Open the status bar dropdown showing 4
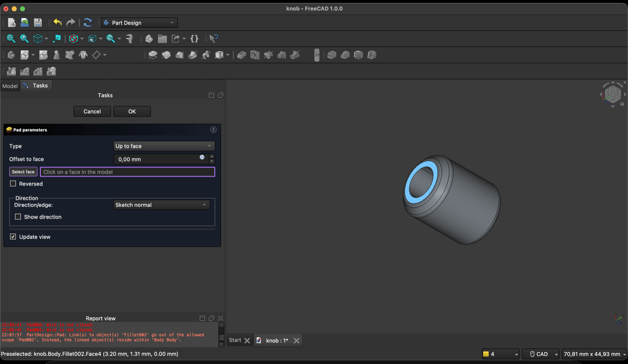Screen dimensions: 628x364 click(x=501, y=354)
